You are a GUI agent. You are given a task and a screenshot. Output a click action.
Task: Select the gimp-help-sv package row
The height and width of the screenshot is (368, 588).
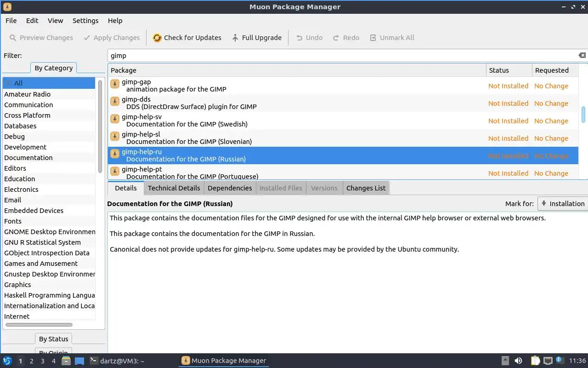(343, 121)
